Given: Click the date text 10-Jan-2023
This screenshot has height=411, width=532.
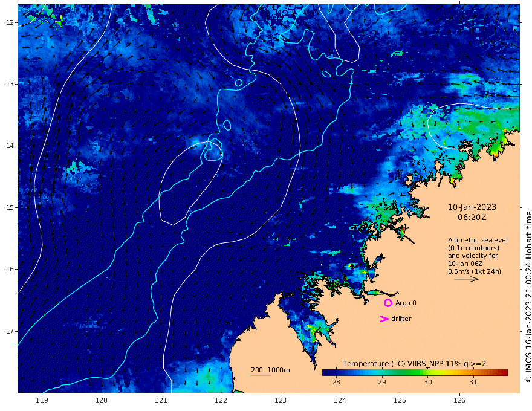Looking at the screenshot, I should [472, 207].
